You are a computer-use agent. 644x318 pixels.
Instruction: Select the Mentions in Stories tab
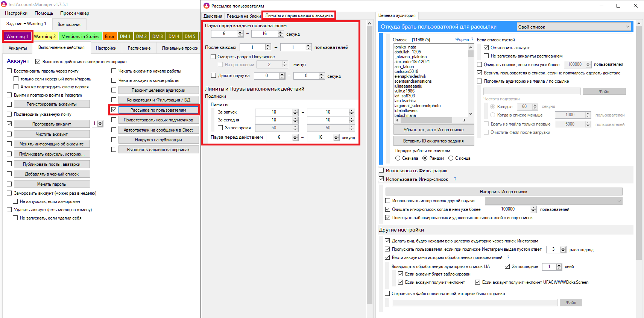tap(80, 36)
